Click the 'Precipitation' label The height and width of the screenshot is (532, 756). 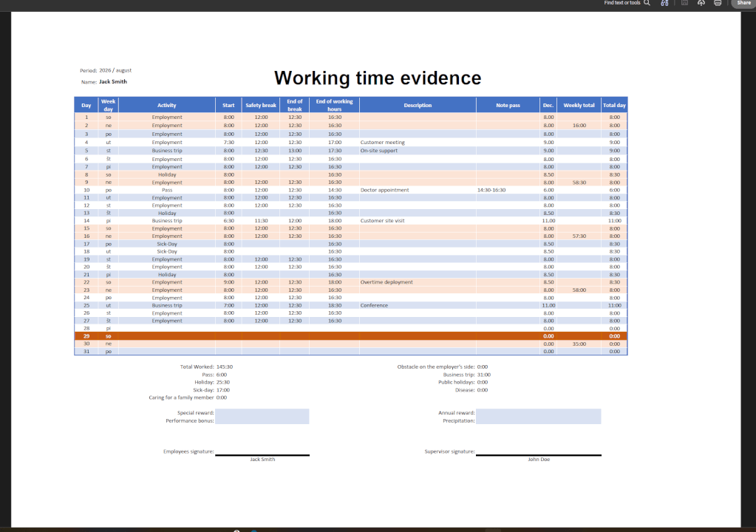458,421
